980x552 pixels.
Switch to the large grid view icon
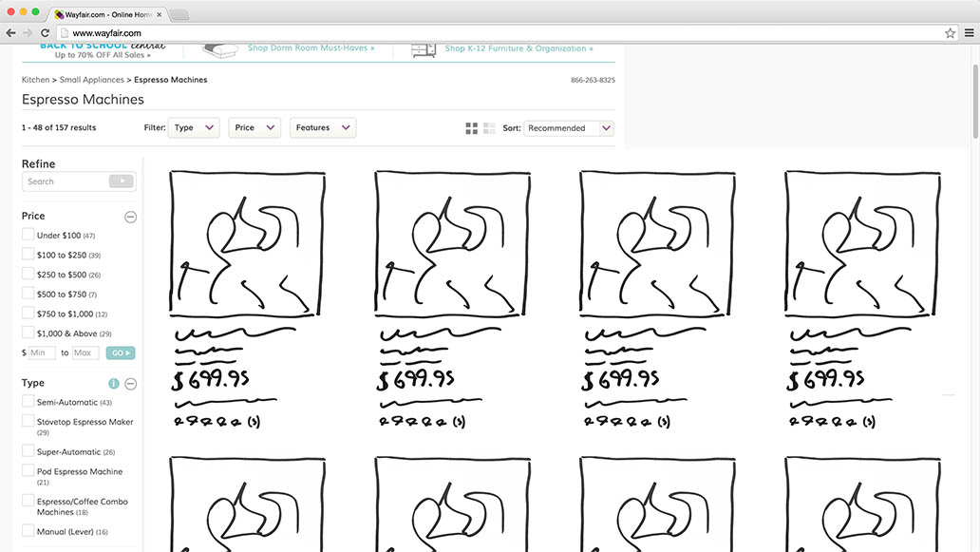coord(472,128)
